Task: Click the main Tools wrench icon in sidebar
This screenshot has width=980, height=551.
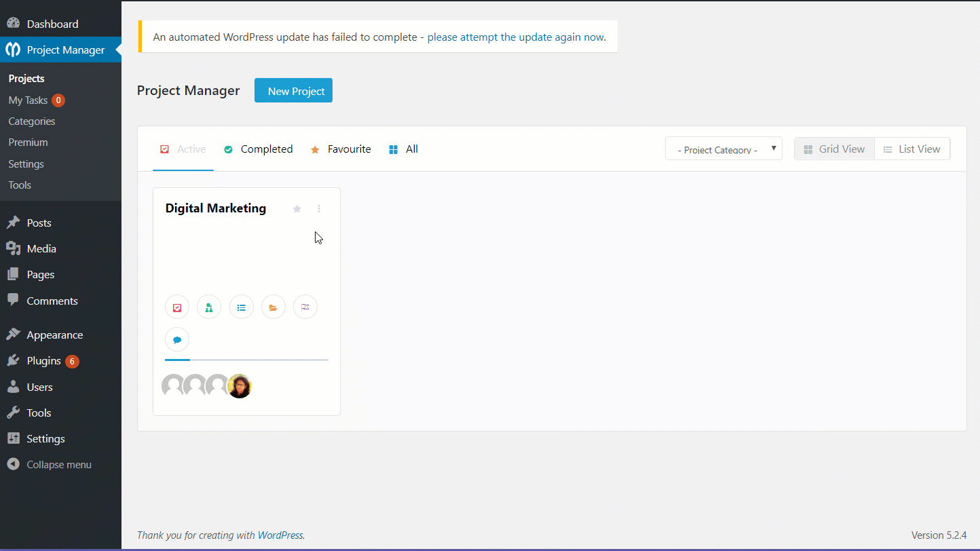Action: point(13,413)
